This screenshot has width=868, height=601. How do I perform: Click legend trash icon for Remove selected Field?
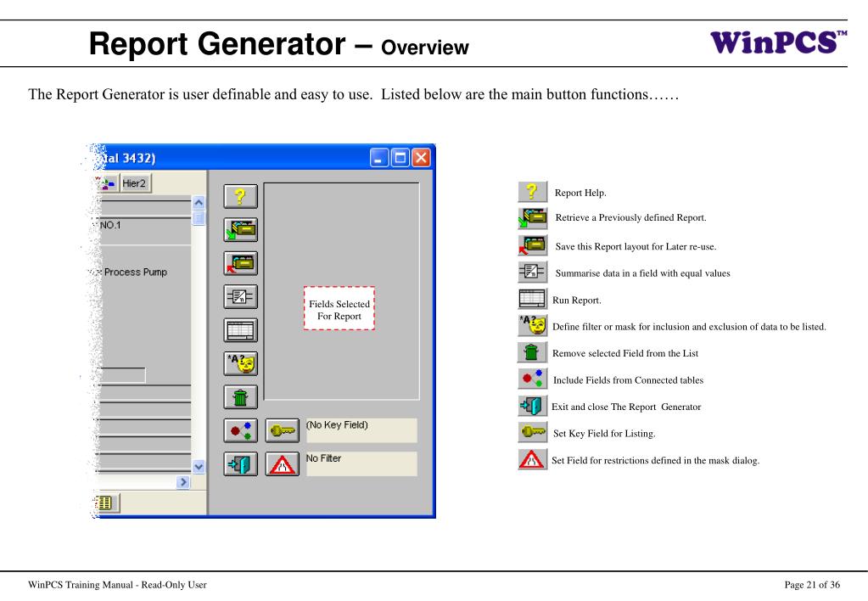click(x=532, y=352)
